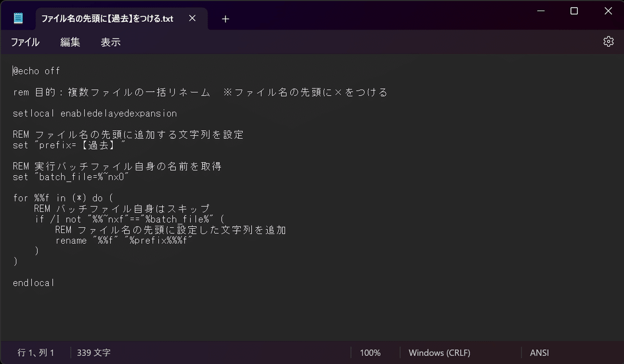Click the setlocal enabledelayedexpansion line
This screenshot has height=364, width=624.
click(x=95, y=113)
